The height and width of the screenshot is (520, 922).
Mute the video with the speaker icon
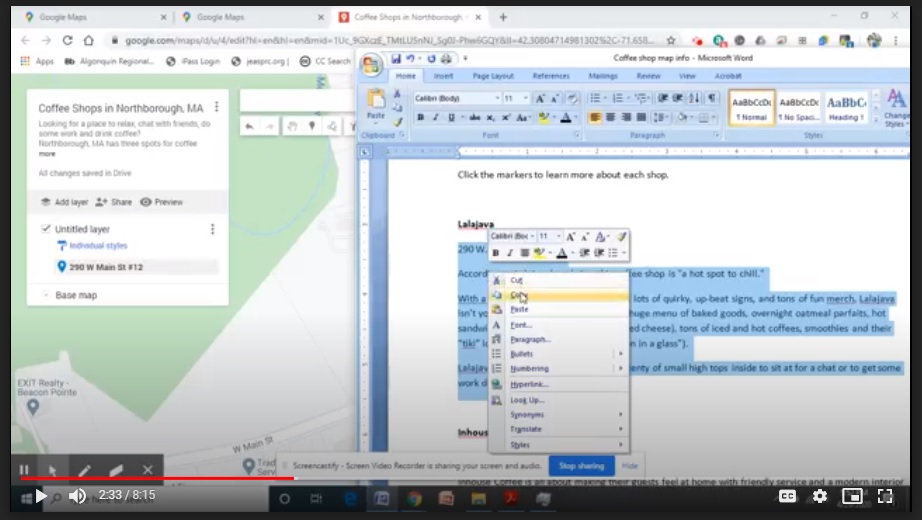77,496
